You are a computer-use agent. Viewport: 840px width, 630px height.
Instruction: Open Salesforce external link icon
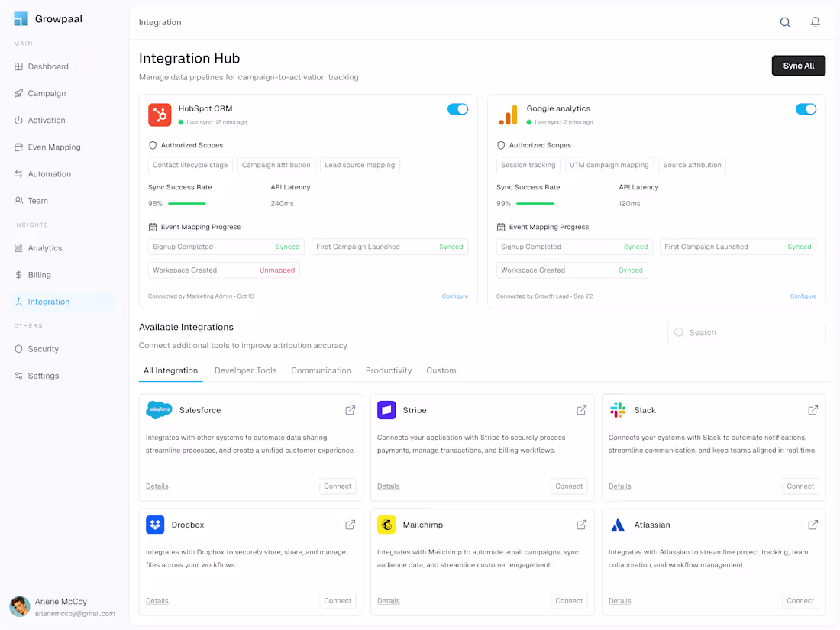(x=351, y=410)
